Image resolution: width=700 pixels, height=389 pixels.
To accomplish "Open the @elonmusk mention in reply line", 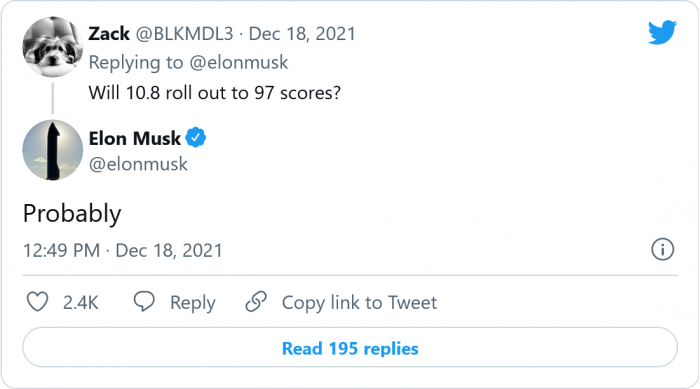I will [239, 63].
